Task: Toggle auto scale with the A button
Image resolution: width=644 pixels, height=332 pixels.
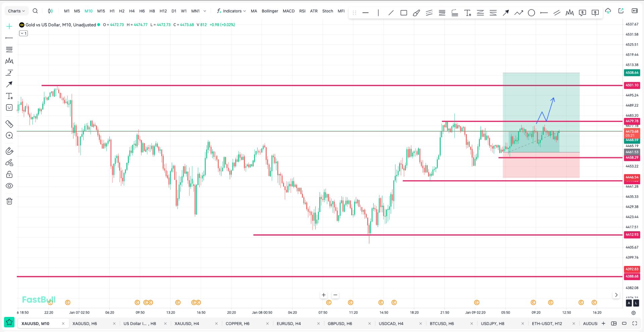Action: click(629, 303)
